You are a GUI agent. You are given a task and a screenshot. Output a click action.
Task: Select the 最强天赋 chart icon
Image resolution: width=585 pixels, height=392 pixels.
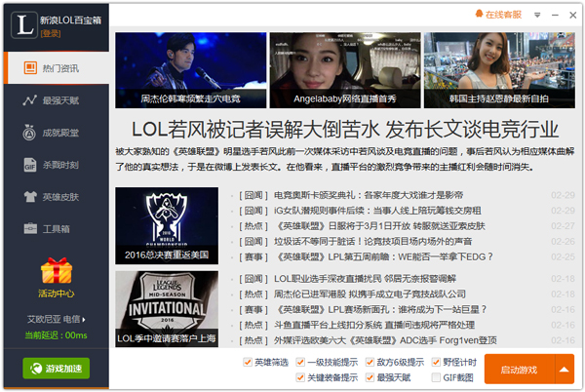pyautogui.click(x=30, y=100)
